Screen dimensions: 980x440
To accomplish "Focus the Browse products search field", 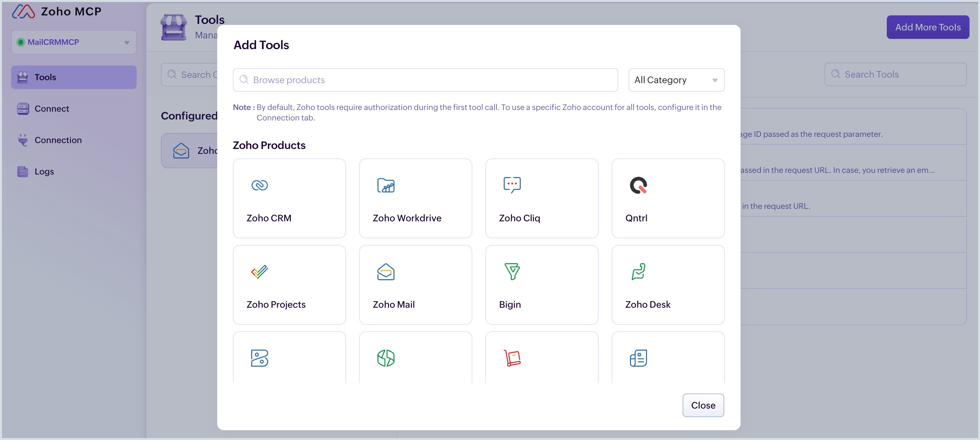I will pos(425,80).
